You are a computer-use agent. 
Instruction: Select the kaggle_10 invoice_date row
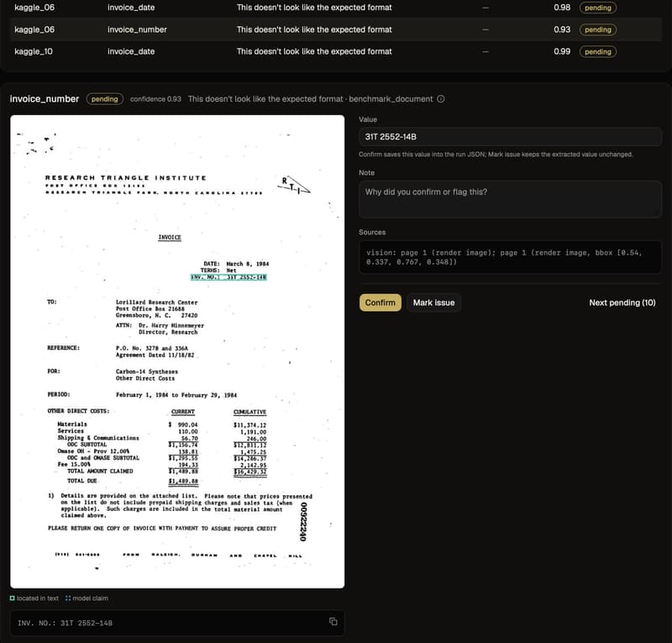336,51
